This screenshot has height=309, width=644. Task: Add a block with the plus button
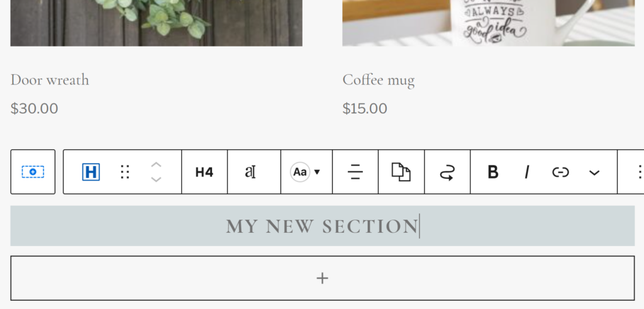[323, 278]
